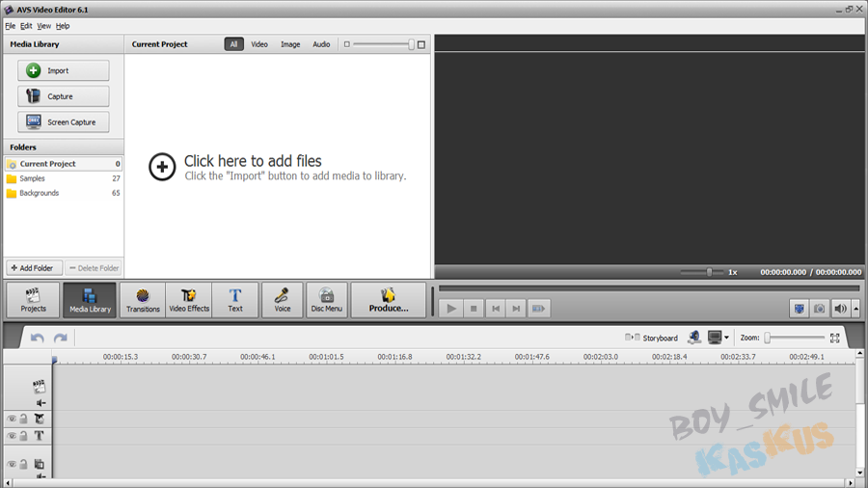Image resolution: width=868 pixels, height=488 pixels.
Task: Open the Projects section
Action: [x=33, y=300]
